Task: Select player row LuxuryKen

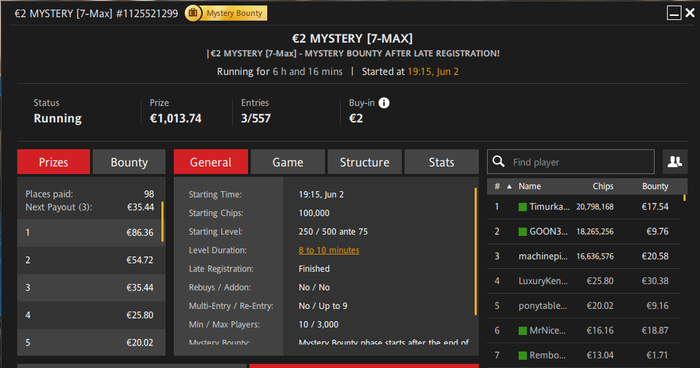Action: 583,281
